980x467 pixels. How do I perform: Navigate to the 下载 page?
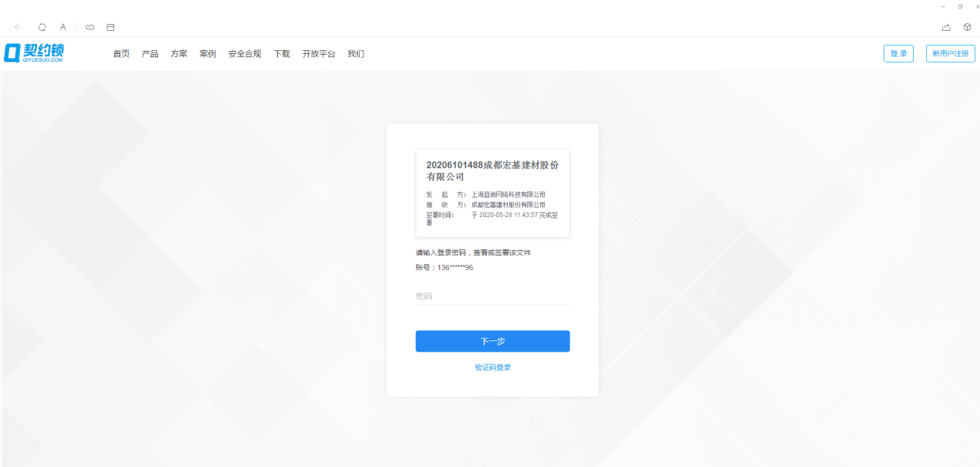[282, 54]
